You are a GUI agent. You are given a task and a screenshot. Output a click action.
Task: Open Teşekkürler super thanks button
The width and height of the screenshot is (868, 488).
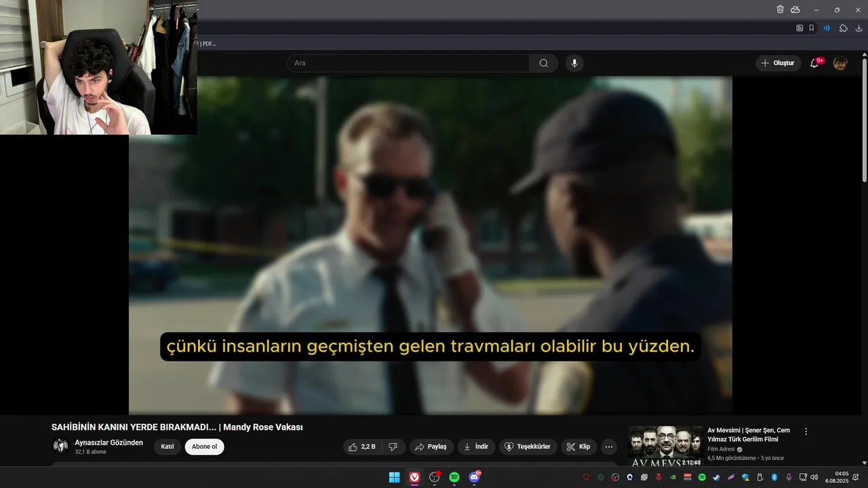(528, 447)
